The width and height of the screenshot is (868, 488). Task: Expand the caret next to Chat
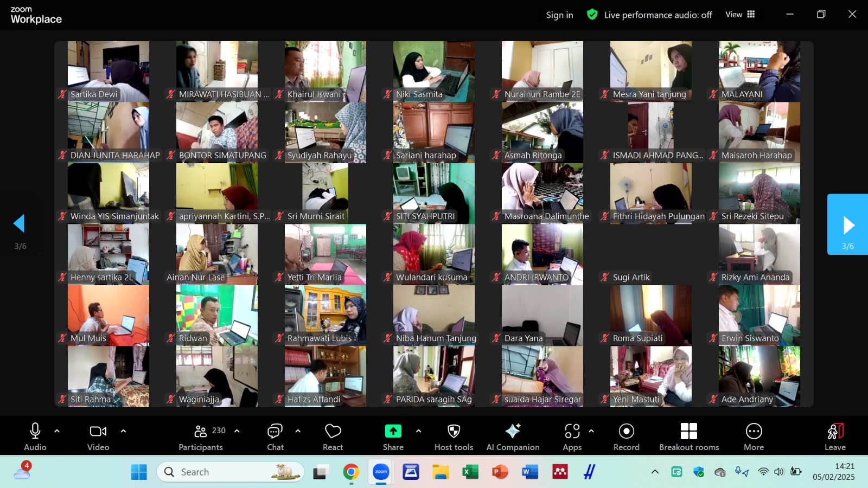click(298, 431)
